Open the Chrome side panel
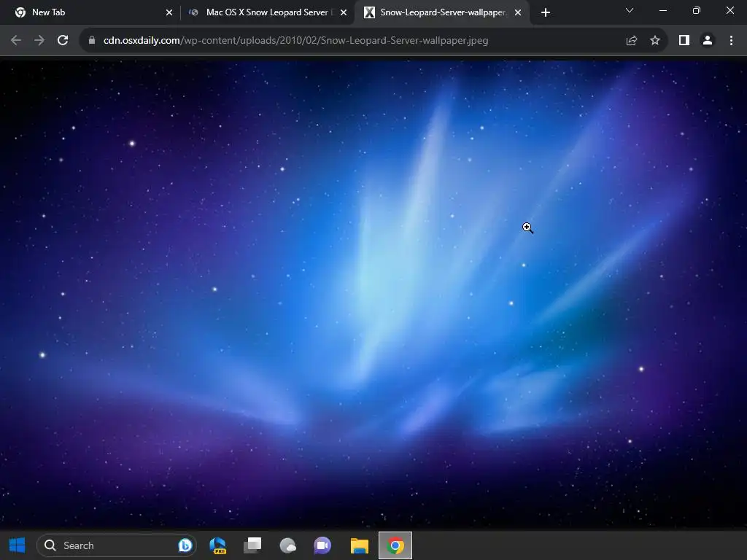Screen dimensions: 747x560 [684, 41]
